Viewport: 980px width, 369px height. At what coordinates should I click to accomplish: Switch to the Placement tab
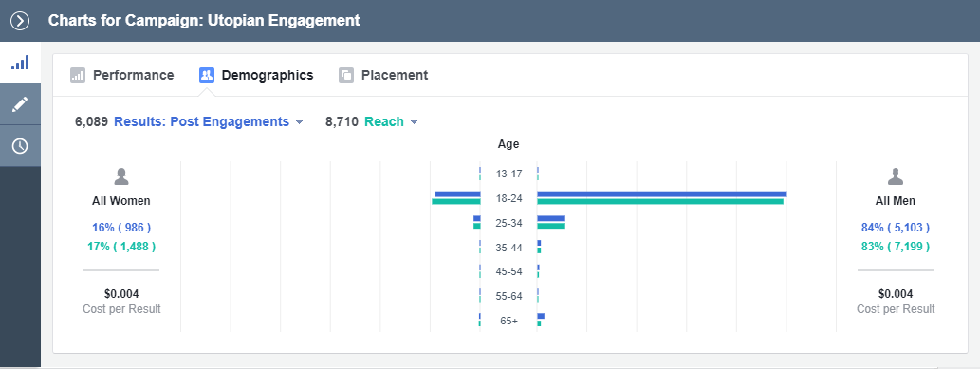(x=383, y=75)
